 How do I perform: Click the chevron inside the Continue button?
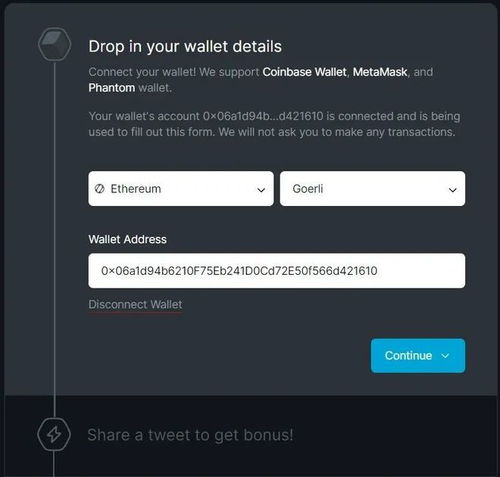point(445,356)
